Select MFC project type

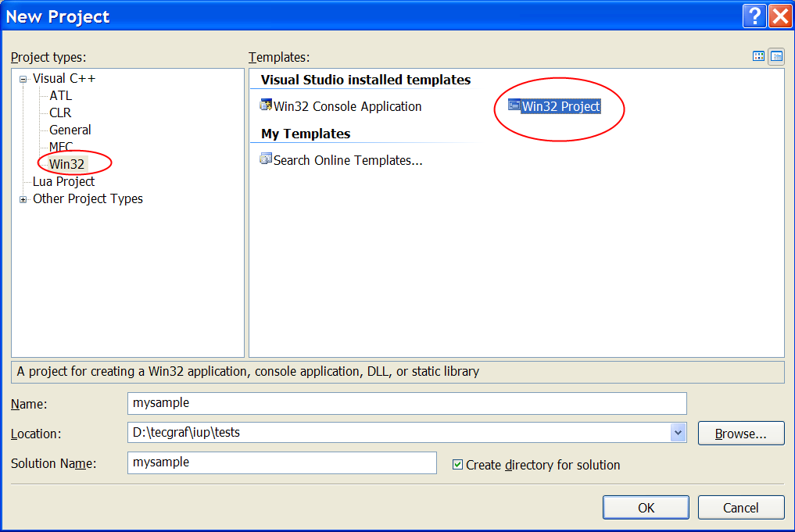pyautogui.click(x=61, y=147)
